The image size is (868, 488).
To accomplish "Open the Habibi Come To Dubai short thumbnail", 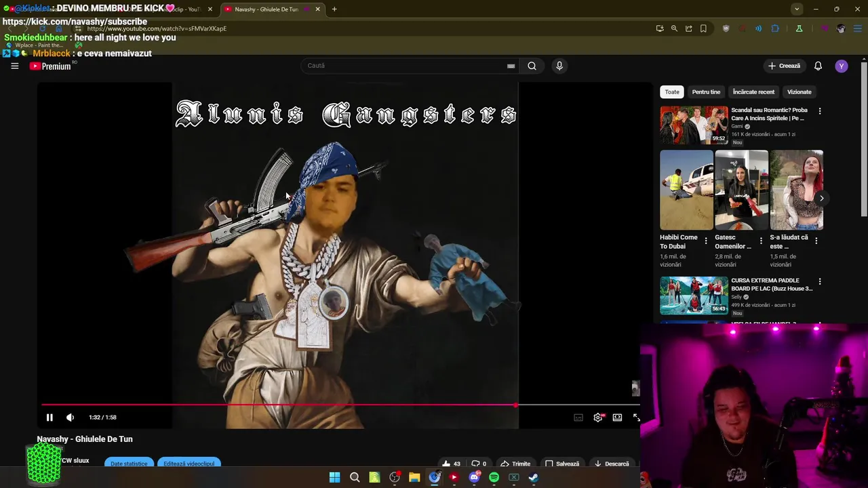I will point(686,190).
